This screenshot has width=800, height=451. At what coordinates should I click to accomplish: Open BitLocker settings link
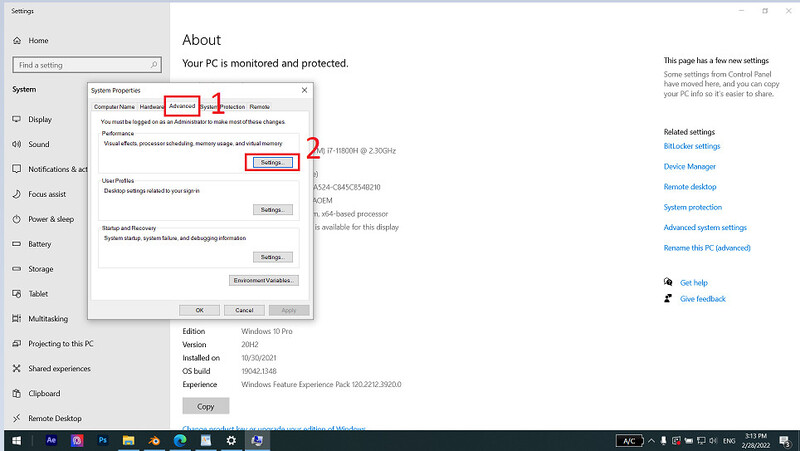click(692, 146)
